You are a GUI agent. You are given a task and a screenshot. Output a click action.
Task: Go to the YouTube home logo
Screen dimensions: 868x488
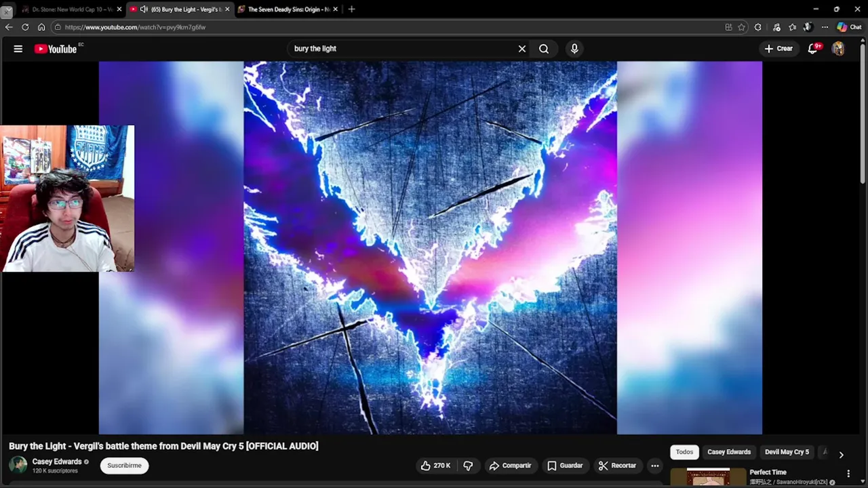[56, 49]
